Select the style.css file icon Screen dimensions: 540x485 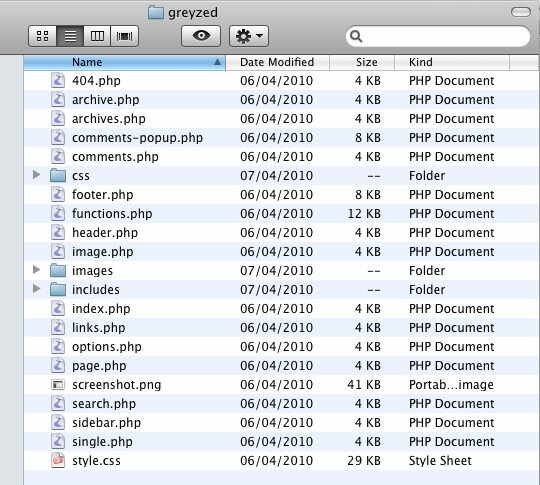point(58,460)
